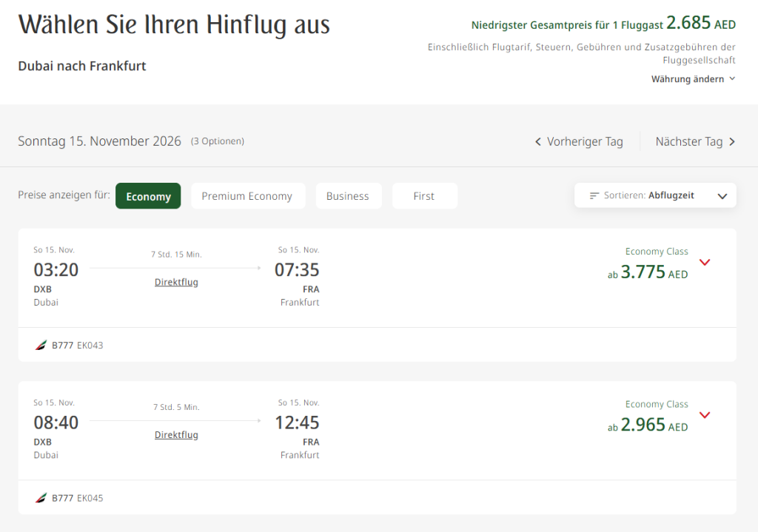This screenshot has height=532, width=758.
Task: Switch to First class prices
Action: click(x=424, y=195)
